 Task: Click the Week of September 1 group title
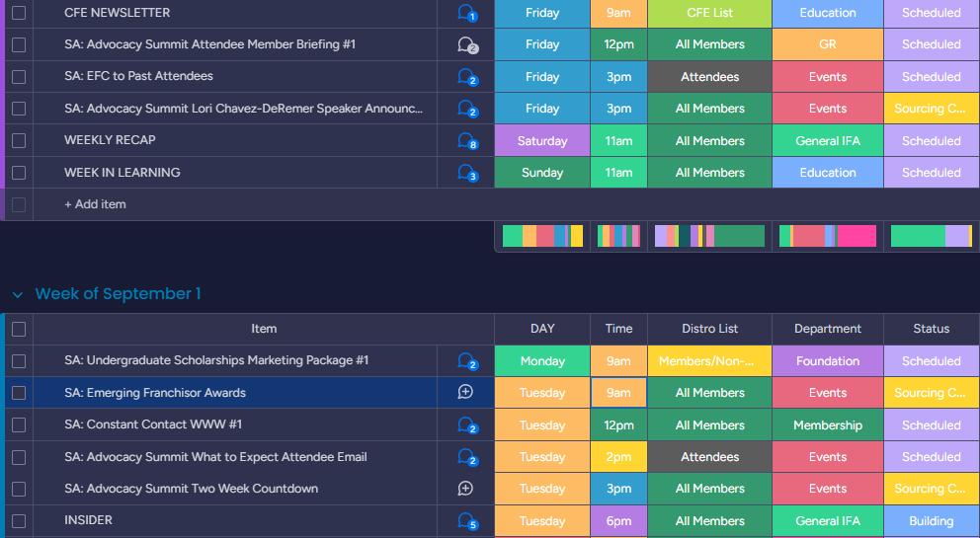pyautogui.click(x=119, y=294)
